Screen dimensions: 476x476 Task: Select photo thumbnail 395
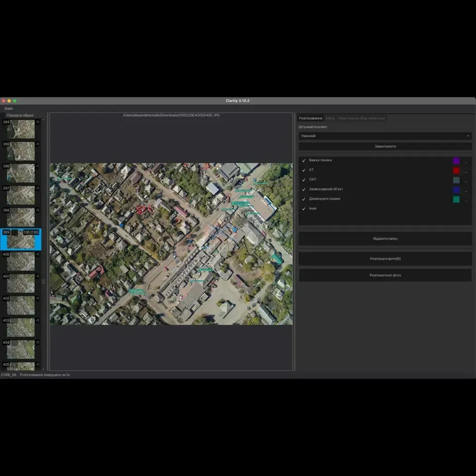(21, 151)
